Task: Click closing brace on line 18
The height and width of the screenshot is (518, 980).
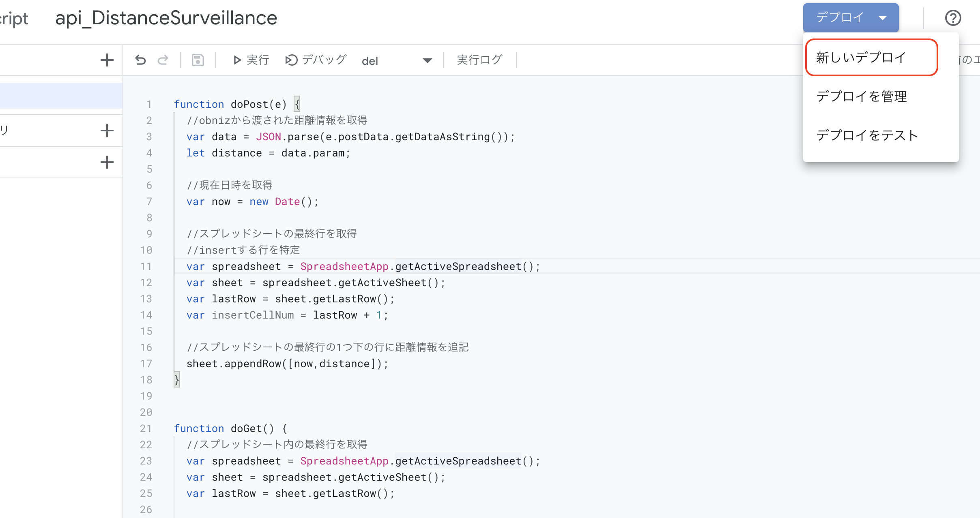Action: pyautogui.click(x=177, y=380)
